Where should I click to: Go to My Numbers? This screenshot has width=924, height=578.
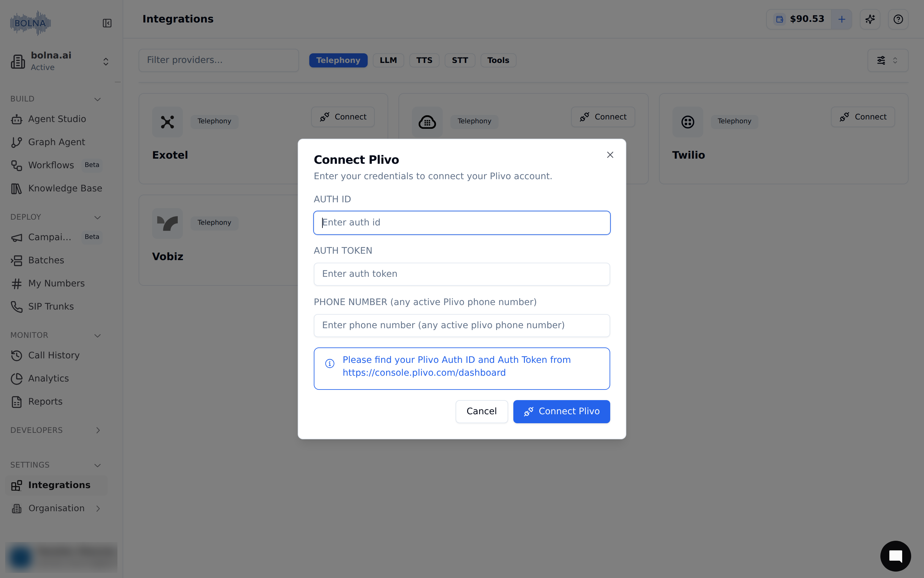56,283
